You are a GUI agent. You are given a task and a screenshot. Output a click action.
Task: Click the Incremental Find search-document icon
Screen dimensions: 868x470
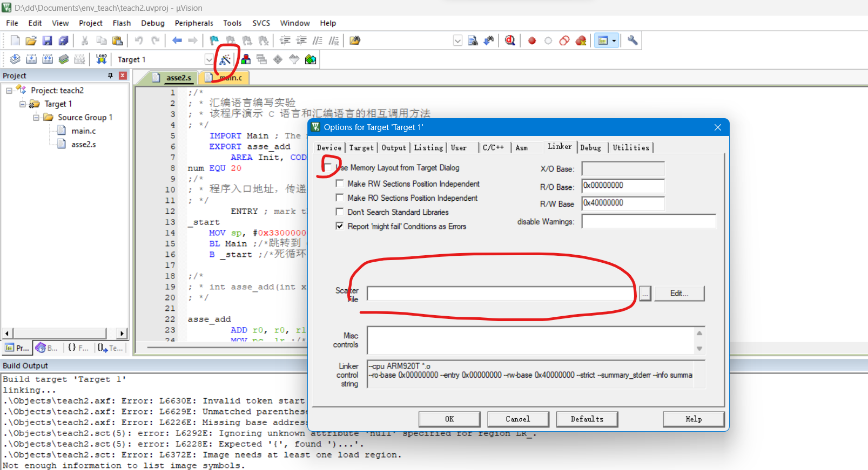(473, 40)
